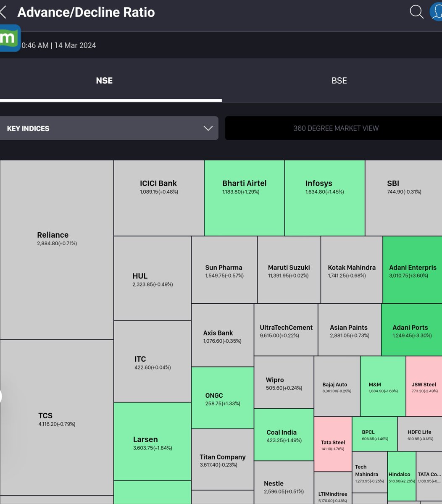The width and height of the screenshot is (442, 504).
Task: Open the pink JSW Steel tile
Action: coord(424,386)
